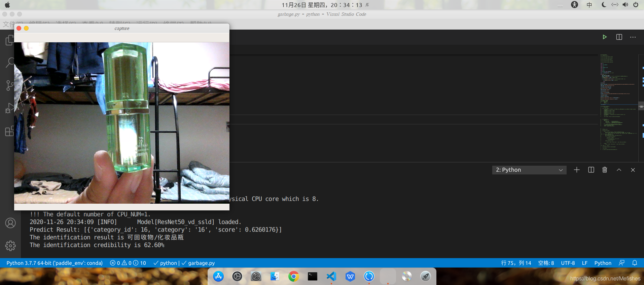This screenshot has height=285, width=644.
Task: Open Run and Debug view
Action: click(x=10, y=108)
